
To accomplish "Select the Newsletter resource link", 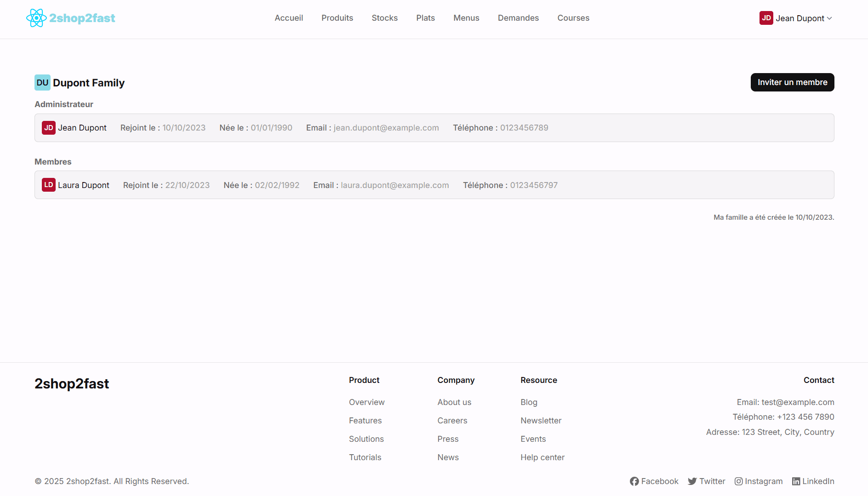I will (x=541, y=421).
